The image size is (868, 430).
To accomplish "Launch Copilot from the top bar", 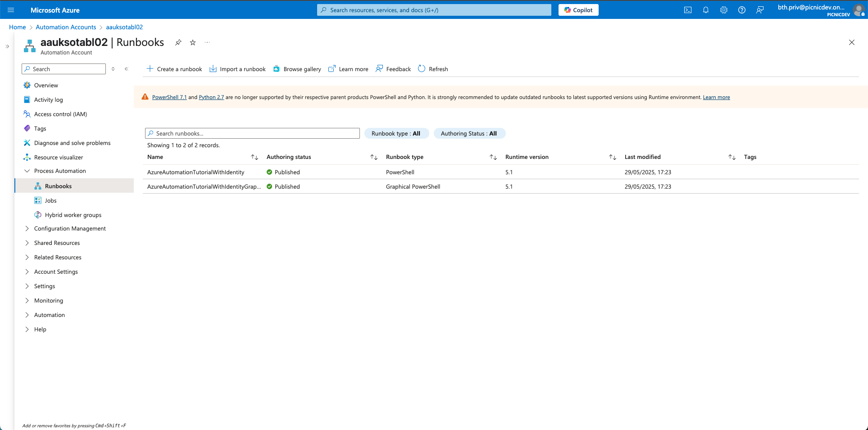I will coord(578,10).
